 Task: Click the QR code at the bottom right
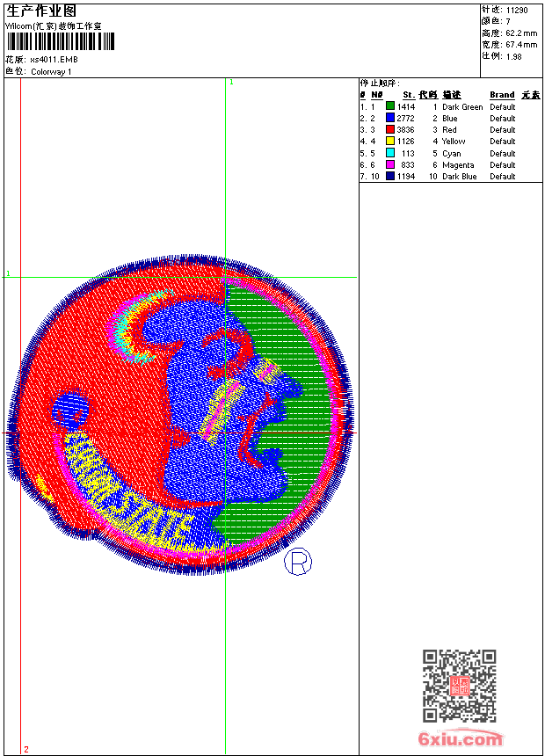point(459,686)
